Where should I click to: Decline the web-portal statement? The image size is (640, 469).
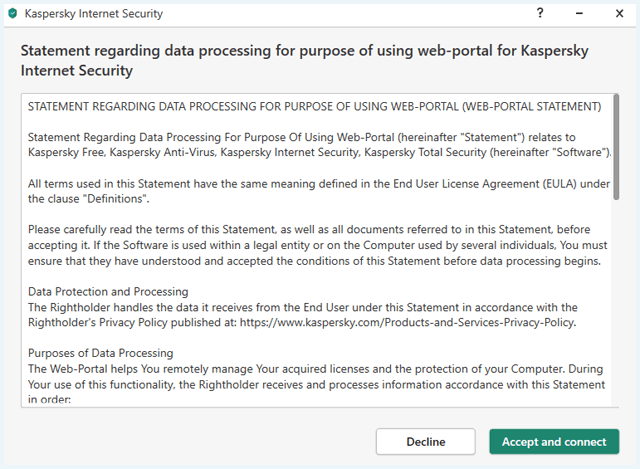click(425, 442)
